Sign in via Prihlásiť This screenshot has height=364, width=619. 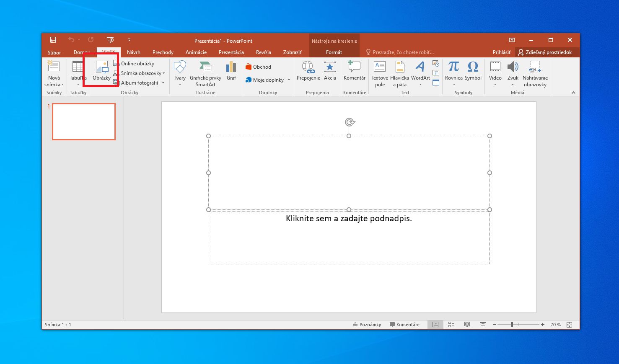[502, 52]
